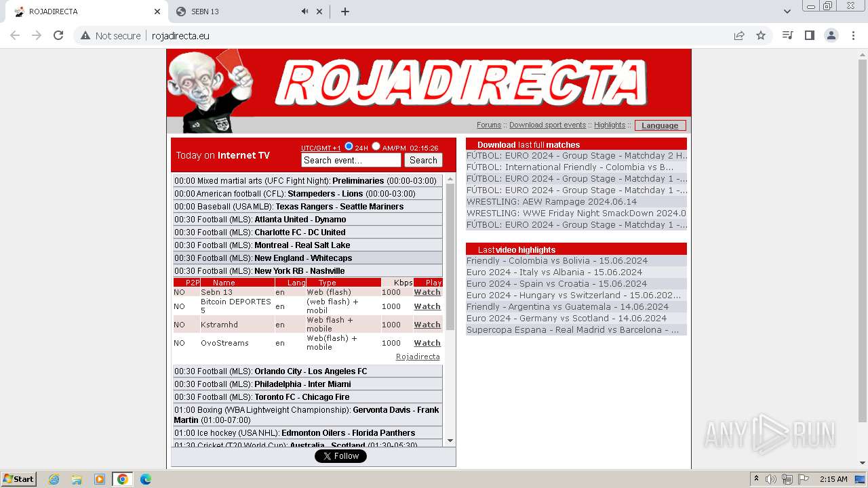Open Germany vs Scotland highlights
The width and height of the screenshot is (868, 488).
pyautogui.click(x=566, y=319)
